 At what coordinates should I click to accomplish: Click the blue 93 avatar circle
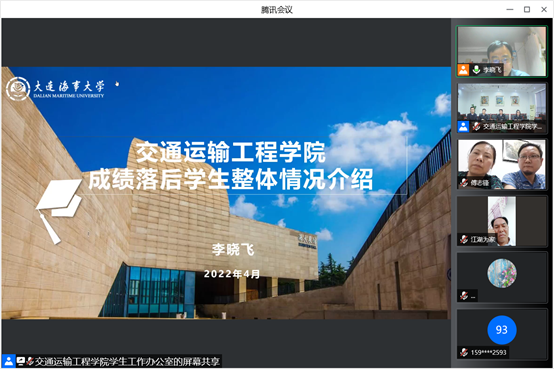coord(502,330)
